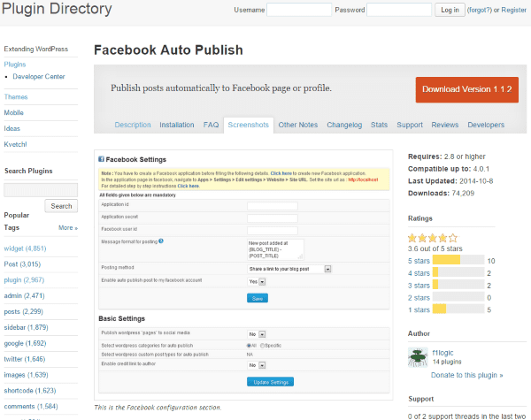The height and width of the screenshot is (420, 531).
Task: Click the blue Save button
Action: tap(258, 298)
